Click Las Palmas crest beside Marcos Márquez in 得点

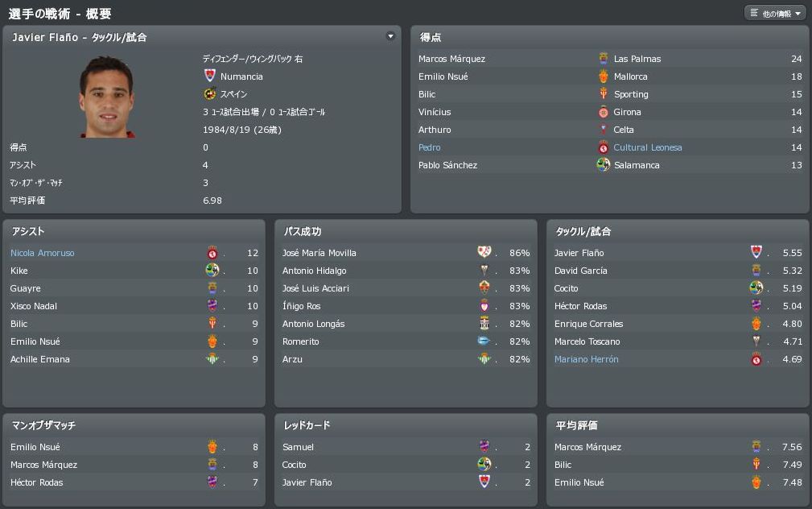(604, 59)
